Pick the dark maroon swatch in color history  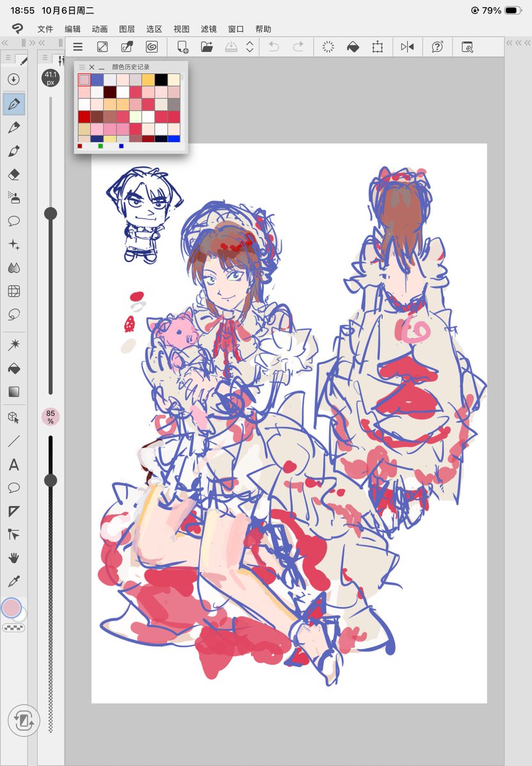(110, 92)
